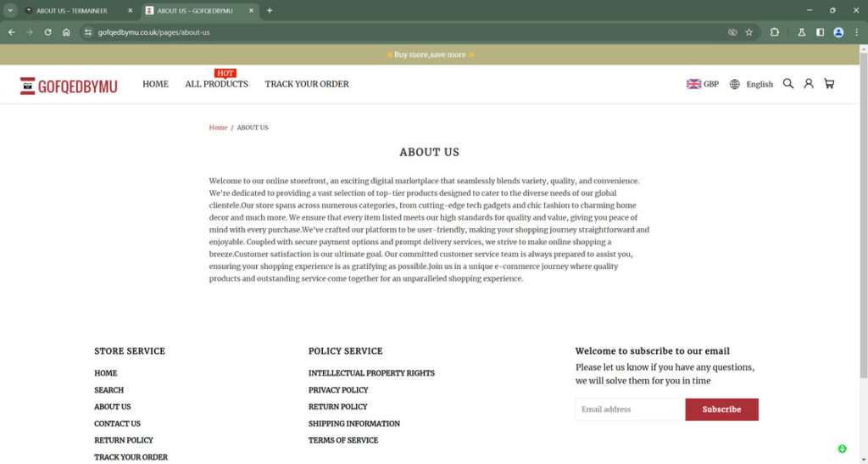Open a new browser tab
The image size is (868, 464).
point(270,10)
